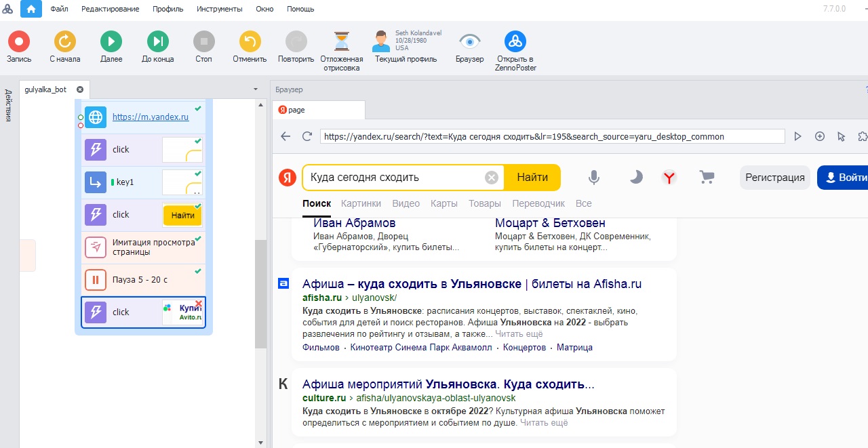This screenshot has width=868, height=448.
Task: Click Читать ещё in the Afisha result
Action: tap(519, 334)
